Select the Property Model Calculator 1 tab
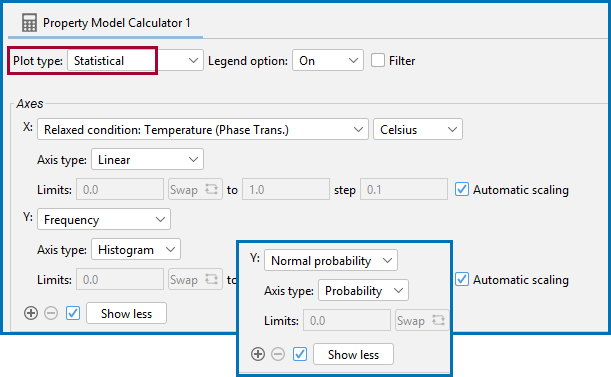This screenshot has width=611, height=377. coord(106,23)
